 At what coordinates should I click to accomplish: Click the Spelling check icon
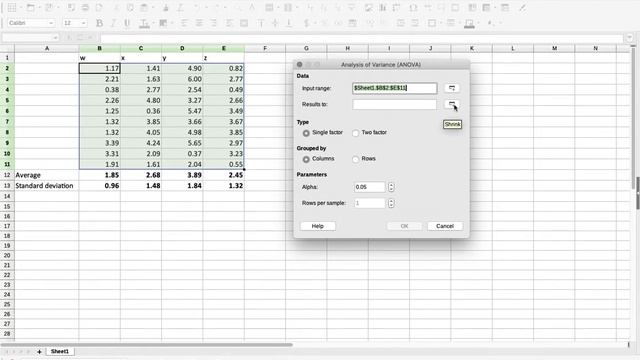252,7
